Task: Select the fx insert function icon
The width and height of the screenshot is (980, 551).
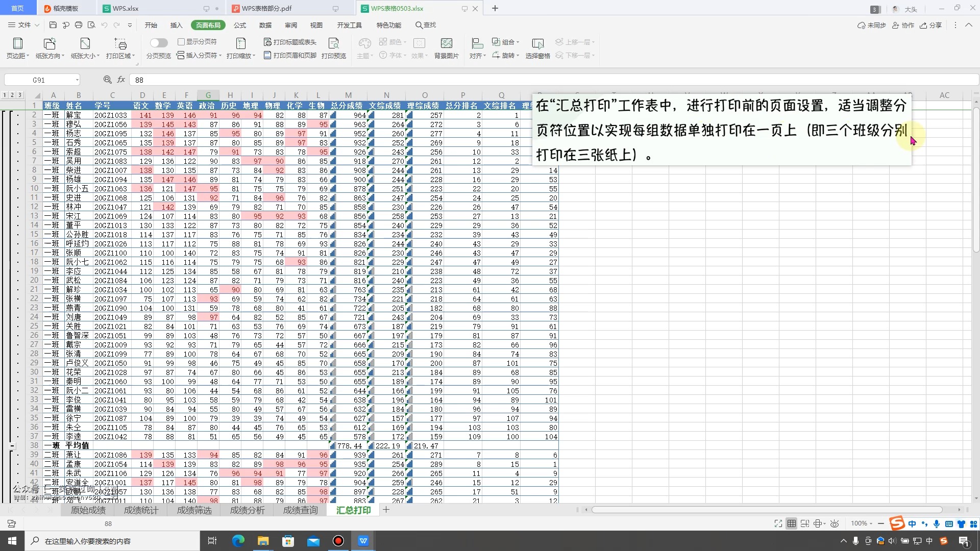Action: [120, 80]
